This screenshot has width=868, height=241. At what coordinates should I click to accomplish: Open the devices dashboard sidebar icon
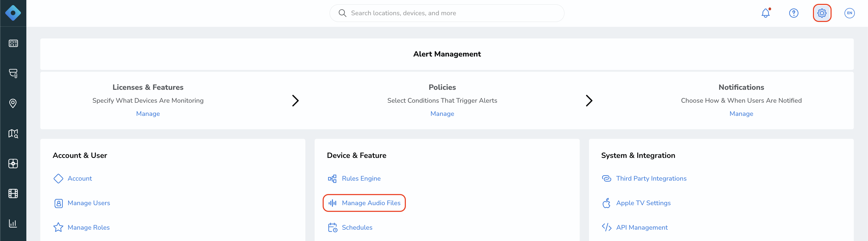click(x=13, y=43)
